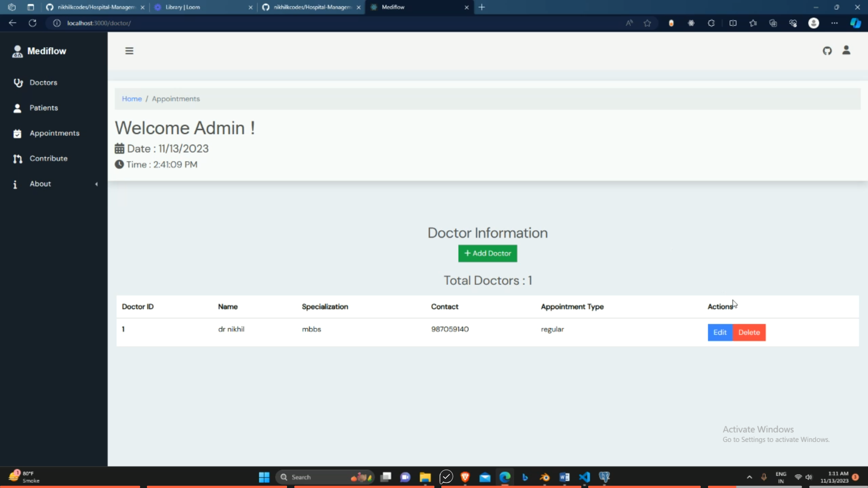Click the Mediflow logo icon
The width and height of the screenshot is (868, 488).
point(17,52)
